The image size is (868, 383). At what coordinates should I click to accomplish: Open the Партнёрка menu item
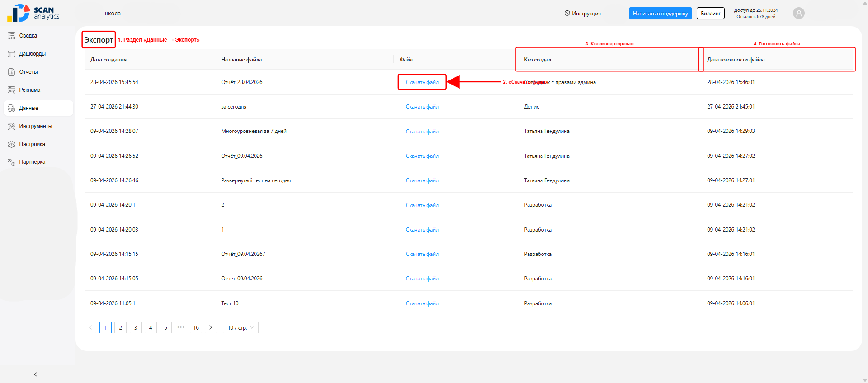click(x=38, y=162)
